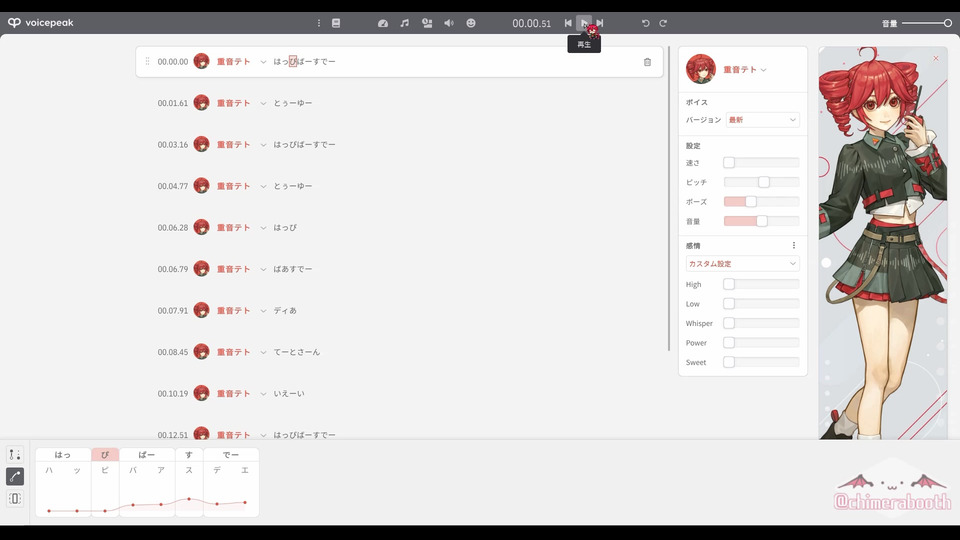Image resolution: width=960 pixels, height=540 pixels.
Task: Open the emotion section three-dot menu
Action: pyautogui.click(x=794, y=246)
